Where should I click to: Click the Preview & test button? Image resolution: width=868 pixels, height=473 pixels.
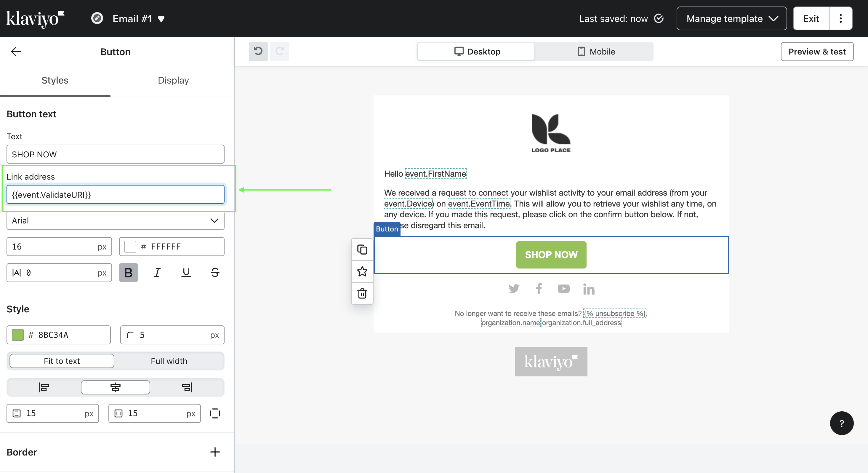(x=817, y=52)
